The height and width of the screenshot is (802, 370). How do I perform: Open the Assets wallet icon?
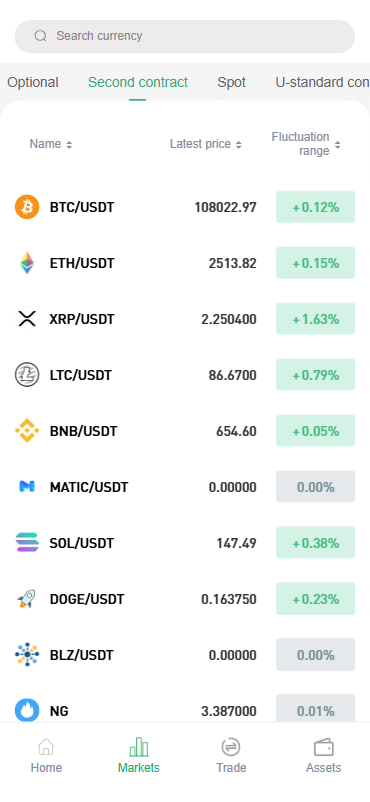[323, 747]
